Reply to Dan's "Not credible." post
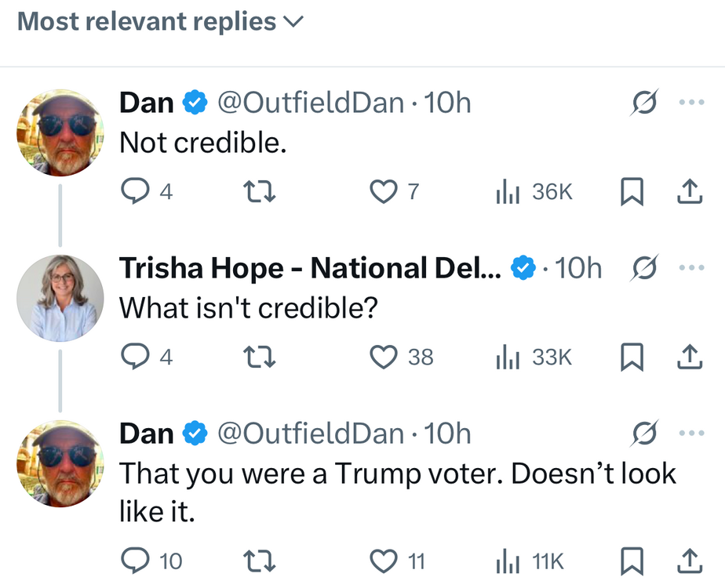 (x=135, y=191)
